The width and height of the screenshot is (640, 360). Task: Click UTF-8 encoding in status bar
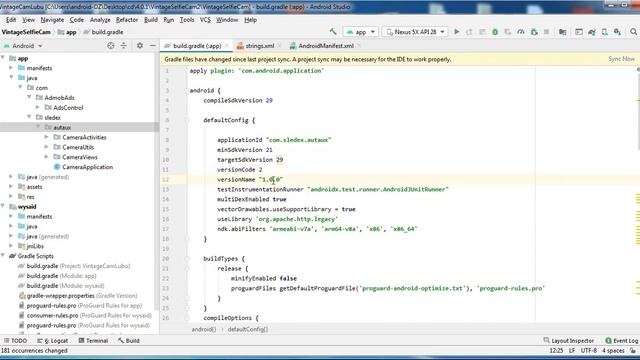[589, 350]
